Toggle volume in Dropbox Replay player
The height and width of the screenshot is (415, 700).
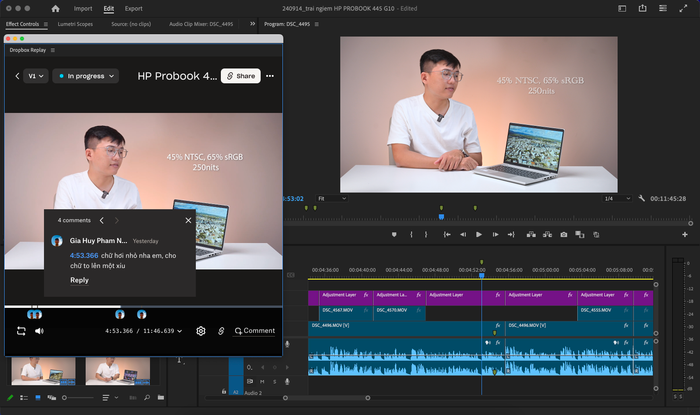pos(39,331)
